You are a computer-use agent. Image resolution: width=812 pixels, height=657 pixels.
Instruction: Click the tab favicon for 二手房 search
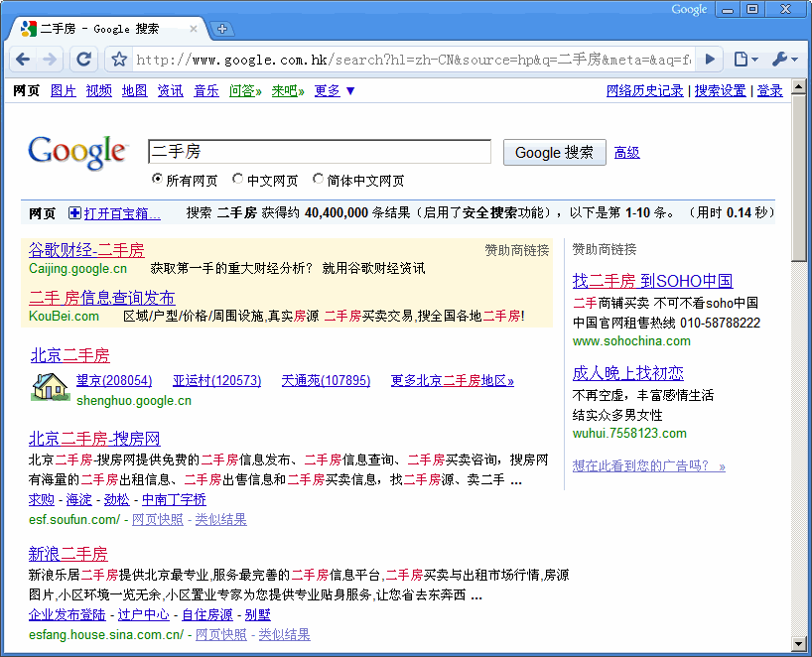pos(28,29)
